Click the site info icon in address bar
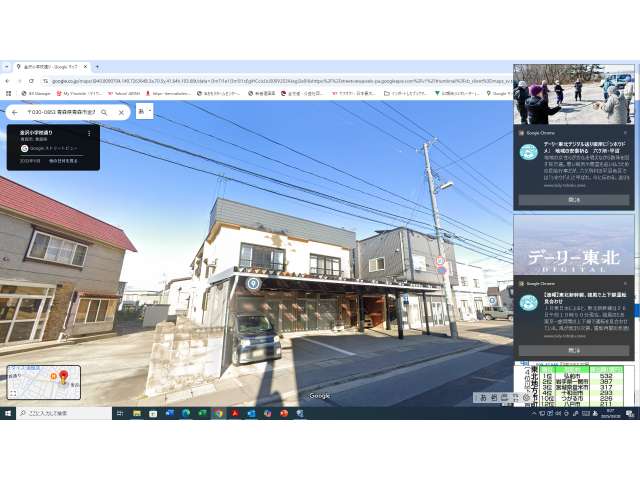The width and height of the screenshot is (640, 480). click(x=46, y=81)
